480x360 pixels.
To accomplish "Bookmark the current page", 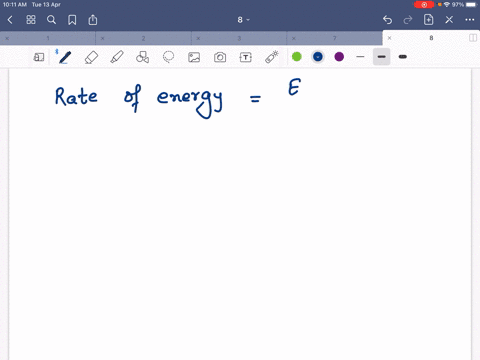I will pyautogui.click(x=72, y=20).
